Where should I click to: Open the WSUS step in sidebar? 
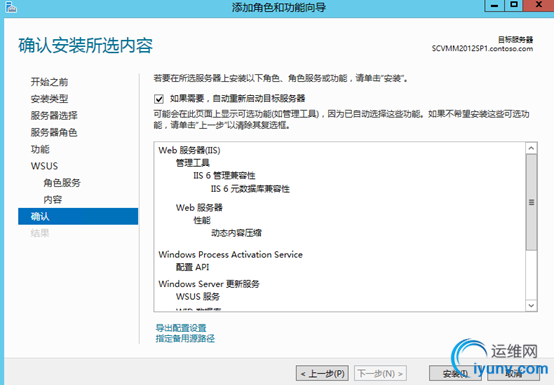coord(44,166)
